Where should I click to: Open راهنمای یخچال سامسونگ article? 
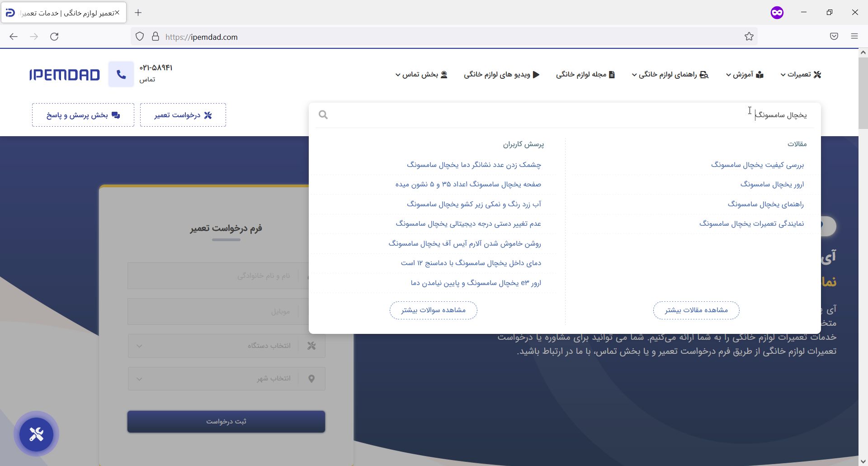click(x=766, y=204)
